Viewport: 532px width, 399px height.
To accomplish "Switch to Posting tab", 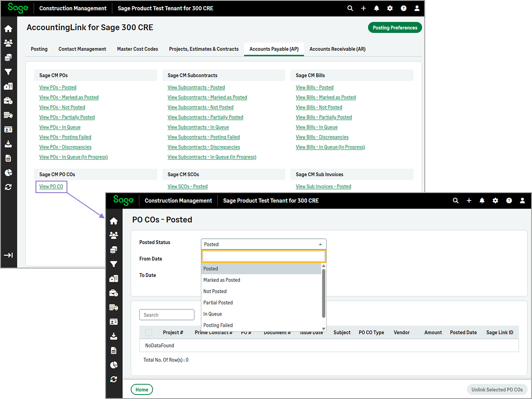I will coord(39,49).
